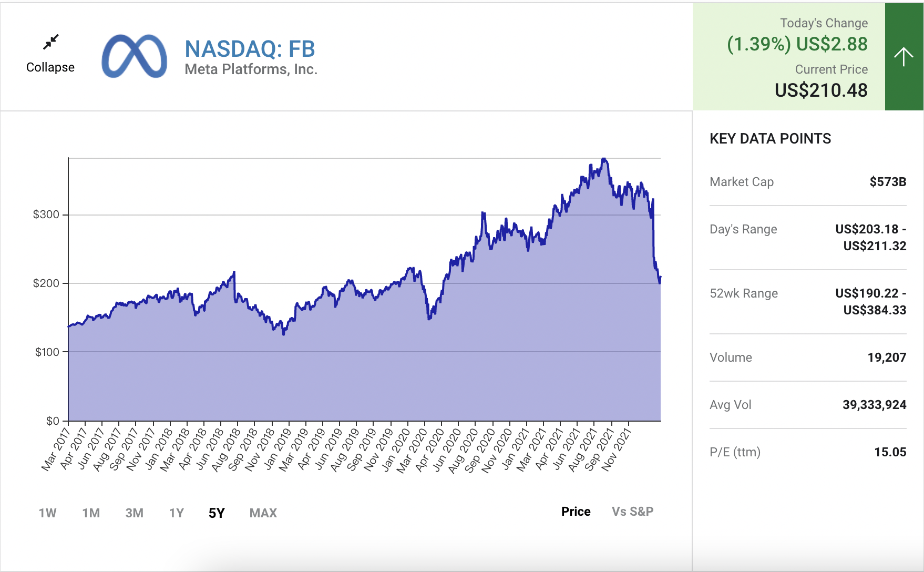
Task: Toggle chart to Vs S&P comparison
Action: pyautogui.click(x=632, y=512)
